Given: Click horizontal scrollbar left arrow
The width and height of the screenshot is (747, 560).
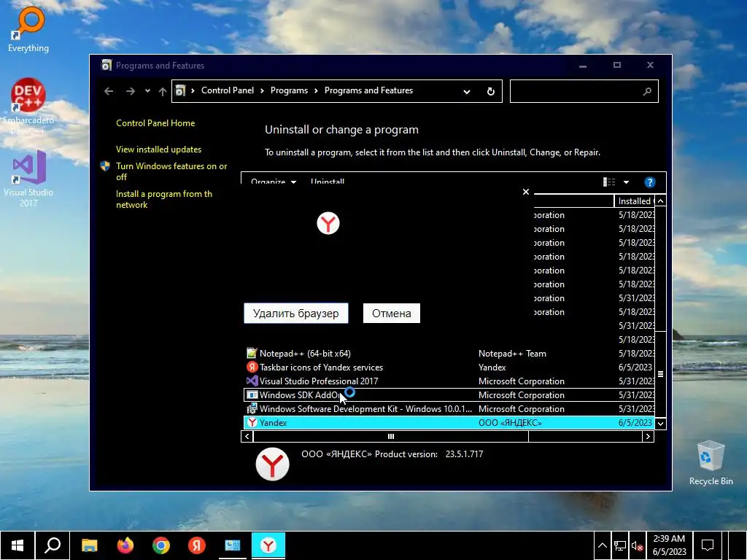Looking at the screenshot, I should click(247, 436).
